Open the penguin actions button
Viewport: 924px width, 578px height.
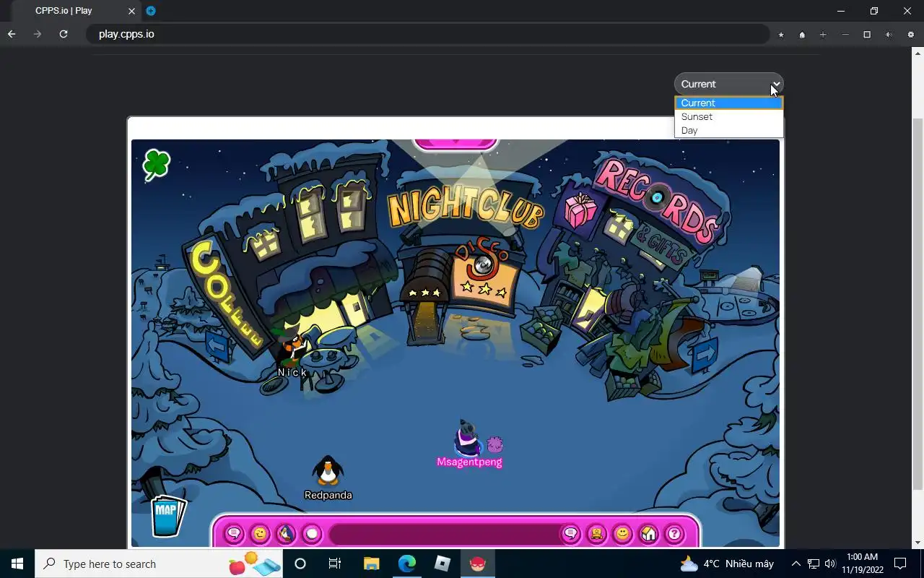[x=286, y=534]
